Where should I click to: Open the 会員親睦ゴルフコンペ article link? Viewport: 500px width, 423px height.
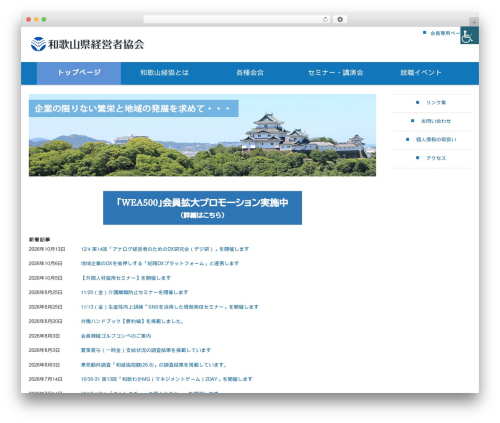point(116,336)
